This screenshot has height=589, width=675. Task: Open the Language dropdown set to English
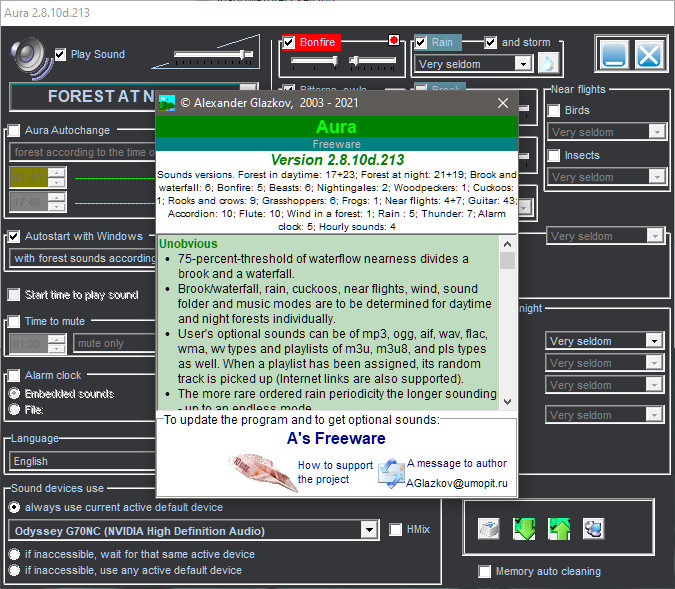tap(82, 462)
